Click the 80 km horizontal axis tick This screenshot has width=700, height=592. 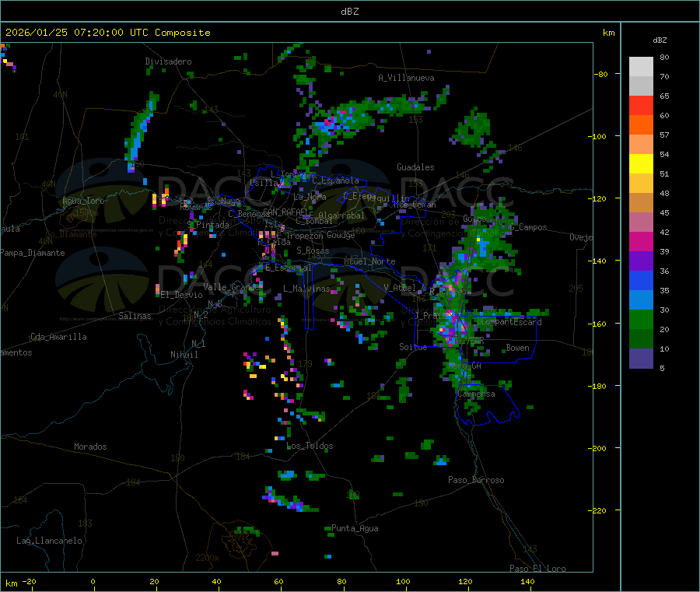(341, 581)
